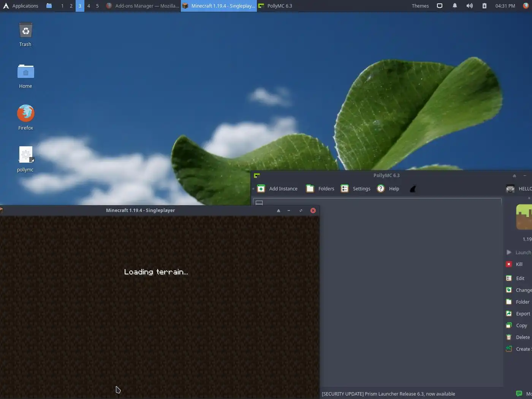Click Edit in the PollyMC instance sidebar

(x=515, y=278)
